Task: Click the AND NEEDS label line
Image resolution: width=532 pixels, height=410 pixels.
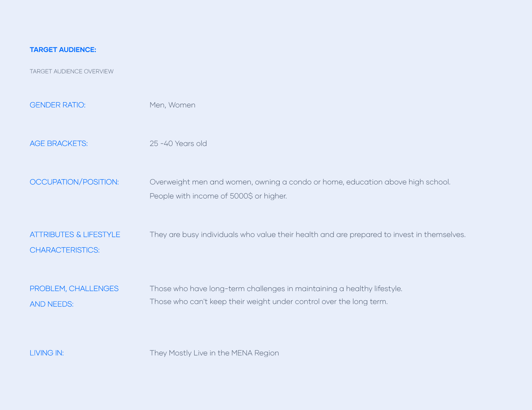Action: coord(51,304)
